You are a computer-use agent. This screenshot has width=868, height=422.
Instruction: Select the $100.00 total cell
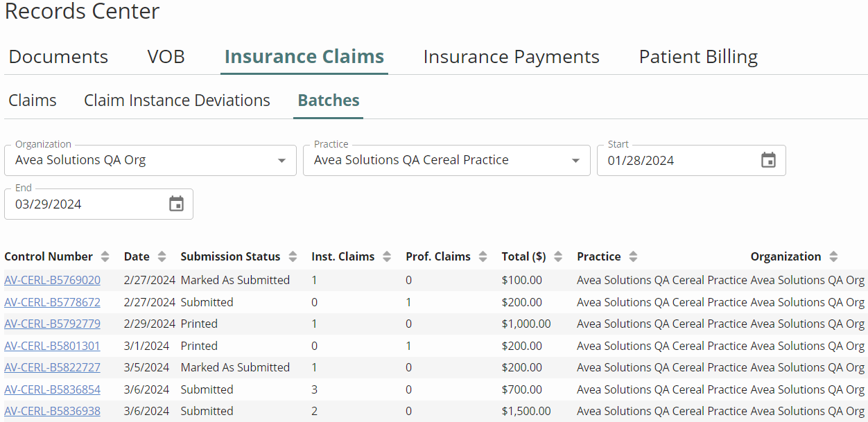[x=522, y=281]
